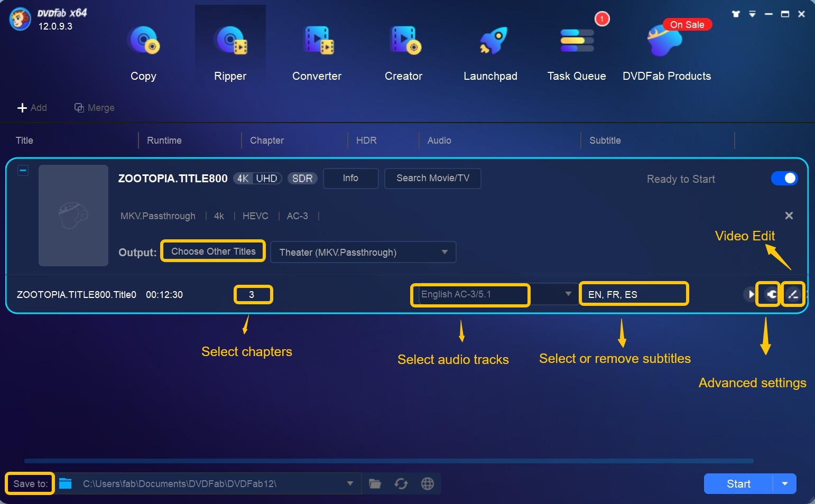
Task: Open the EN, FR, ES subtitle selector
Action: (634, 294)
